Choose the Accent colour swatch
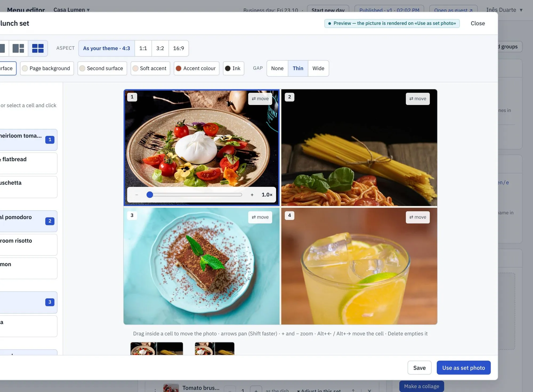533x392 pixels. click(x=196, y=68)
